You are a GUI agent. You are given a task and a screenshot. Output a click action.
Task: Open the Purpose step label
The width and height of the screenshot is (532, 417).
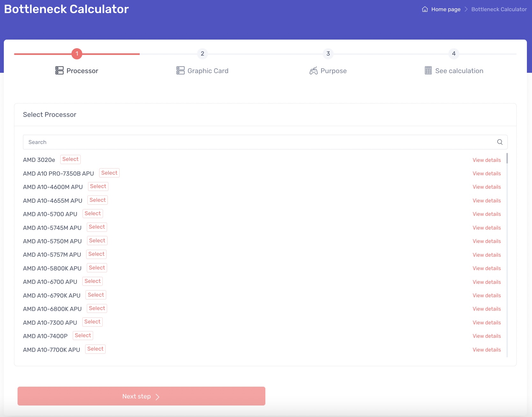[334, 71]
